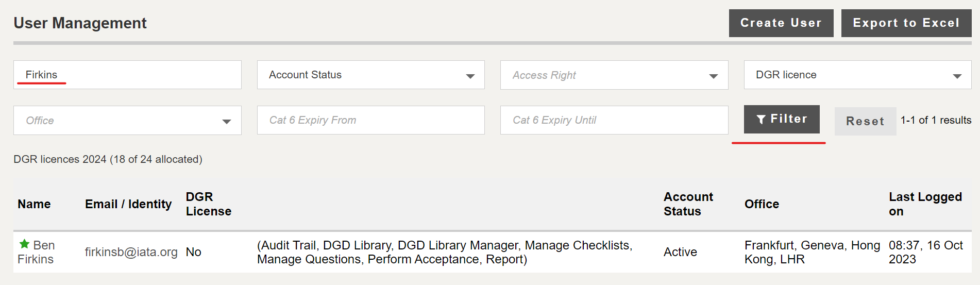Screen dimensions: 980x285
Task: Click the Cat 6 Expiry From field
Action: pos(370,120)
